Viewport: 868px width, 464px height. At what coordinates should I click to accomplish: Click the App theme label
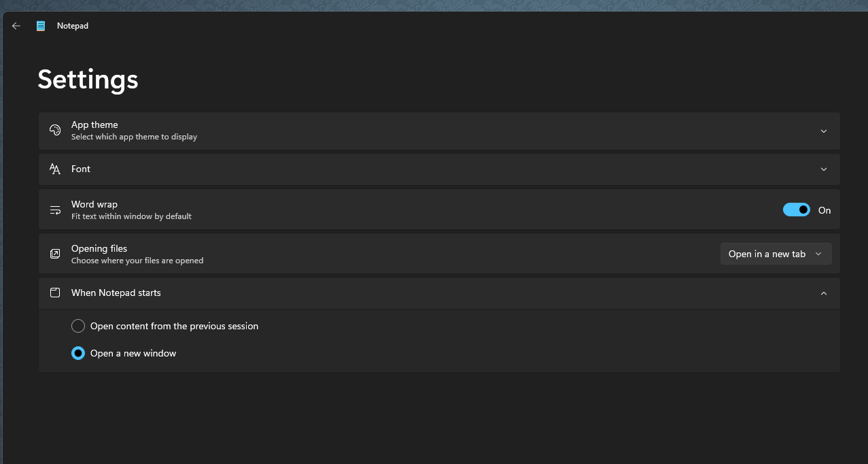point(94,125)
